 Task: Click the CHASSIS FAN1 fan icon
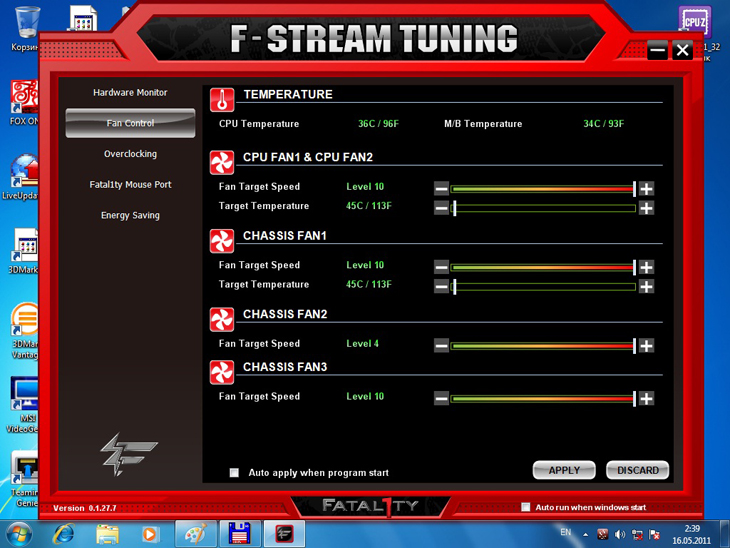(221, 240)
